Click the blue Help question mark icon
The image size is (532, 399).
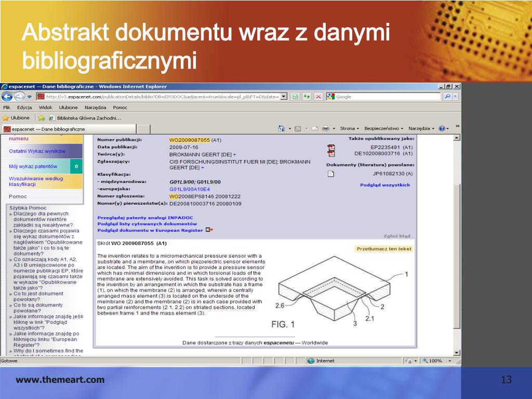442,129
